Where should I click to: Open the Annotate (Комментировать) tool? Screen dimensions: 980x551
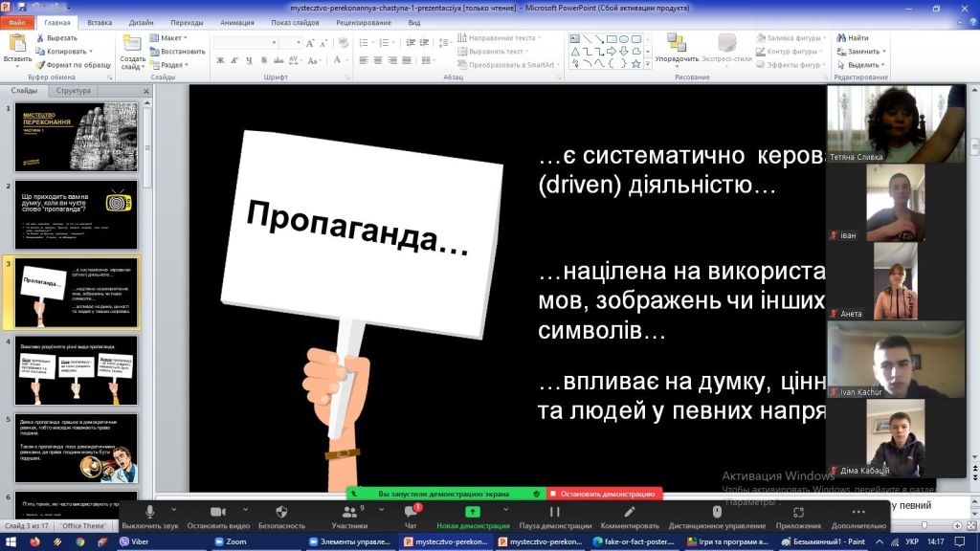(629, 517)
